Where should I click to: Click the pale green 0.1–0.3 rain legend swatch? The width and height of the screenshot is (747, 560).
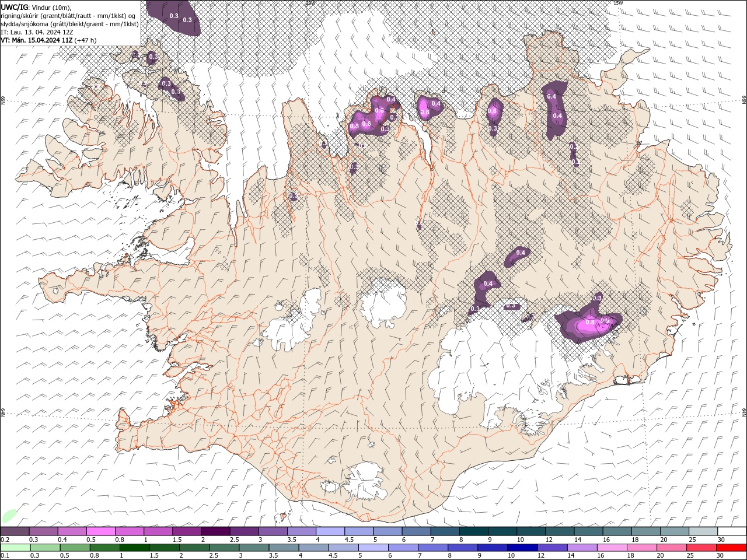(x=15, y=548)
